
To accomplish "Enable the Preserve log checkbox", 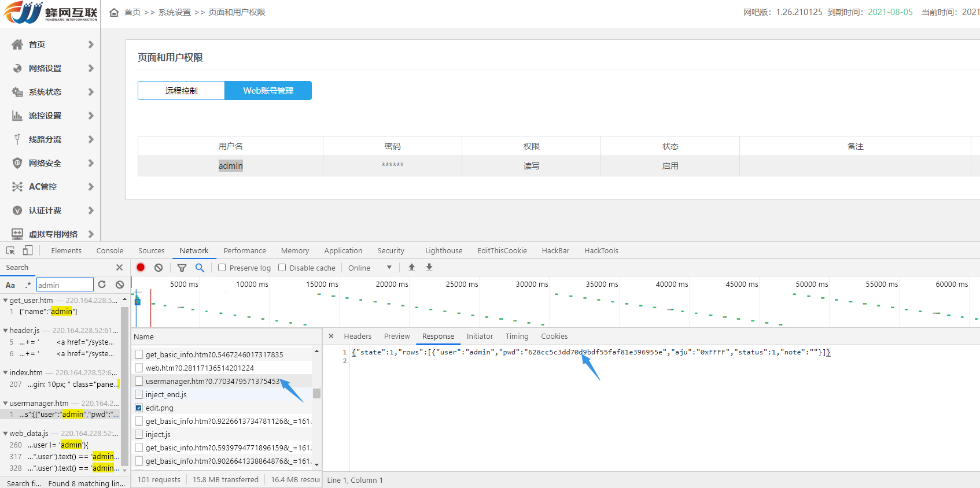I will [222, 268].
